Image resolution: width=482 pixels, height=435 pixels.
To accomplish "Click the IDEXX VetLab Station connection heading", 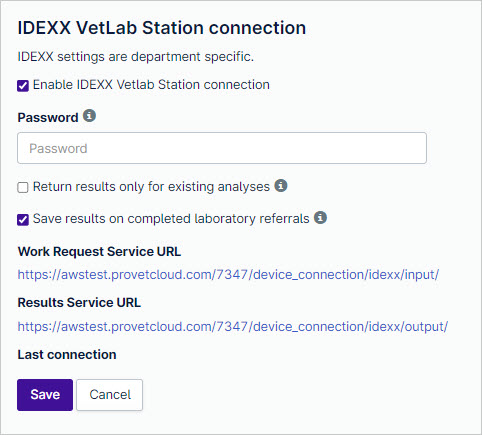I will point(162,28).
